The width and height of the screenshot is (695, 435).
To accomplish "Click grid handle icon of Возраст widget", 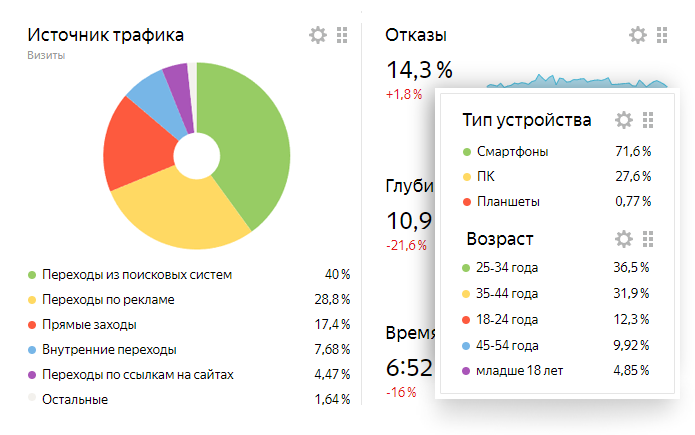I will [x=647, y=239].
